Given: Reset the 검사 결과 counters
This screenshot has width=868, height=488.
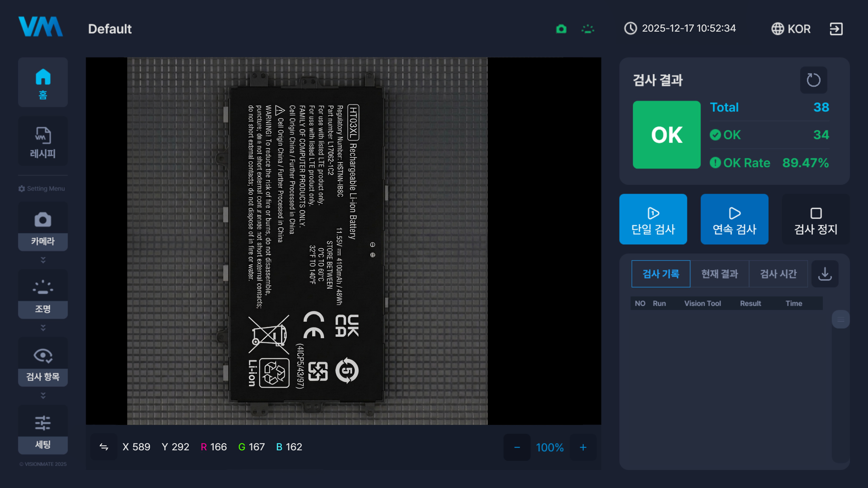Looking at the screenshot, I should pos(813,80).
